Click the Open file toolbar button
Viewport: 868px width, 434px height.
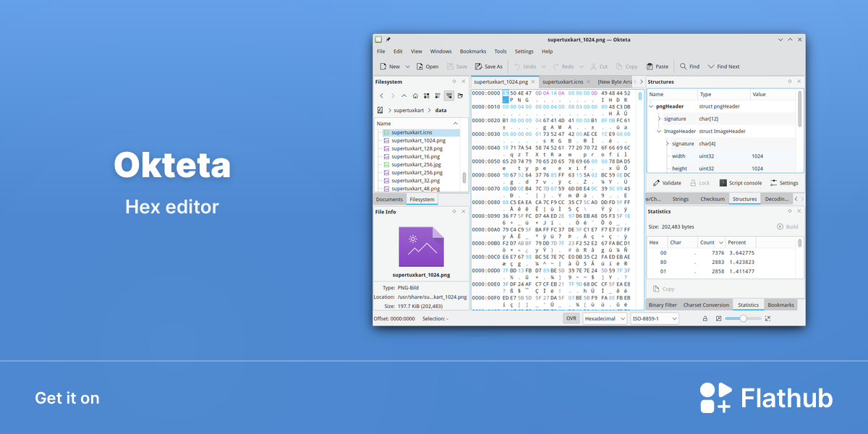(427, 67)
